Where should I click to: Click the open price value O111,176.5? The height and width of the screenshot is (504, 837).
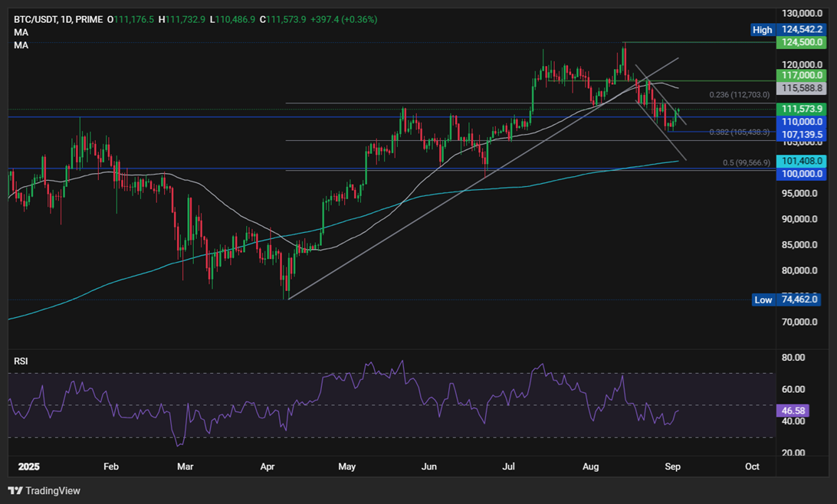click(130, 19)
